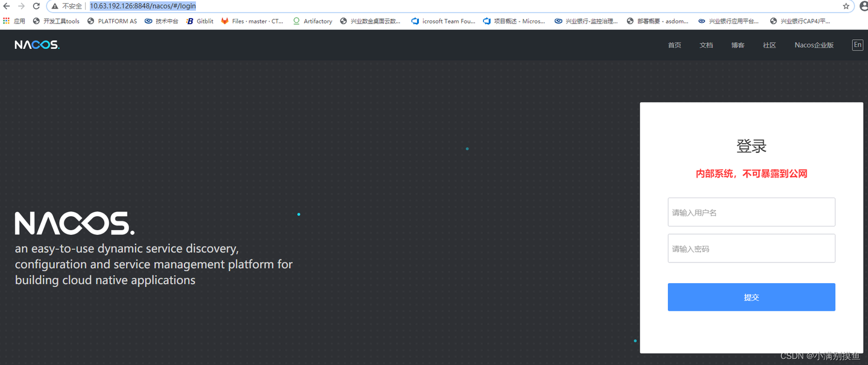The width and height of the screenshot is (868, 365).
Task: Bookmark this page with the star icon
Action: click(846, 6)
